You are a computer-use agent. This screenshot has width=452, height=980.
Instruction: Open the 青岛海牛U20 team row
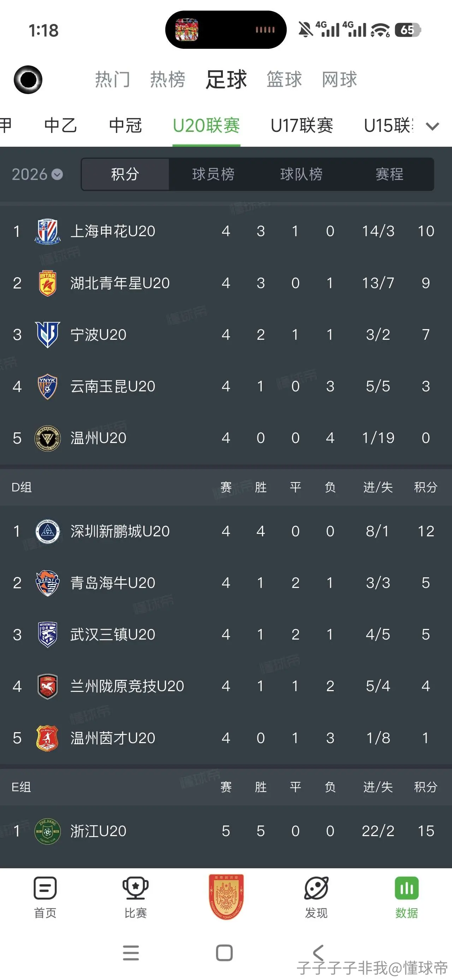[x=226, y=583]
